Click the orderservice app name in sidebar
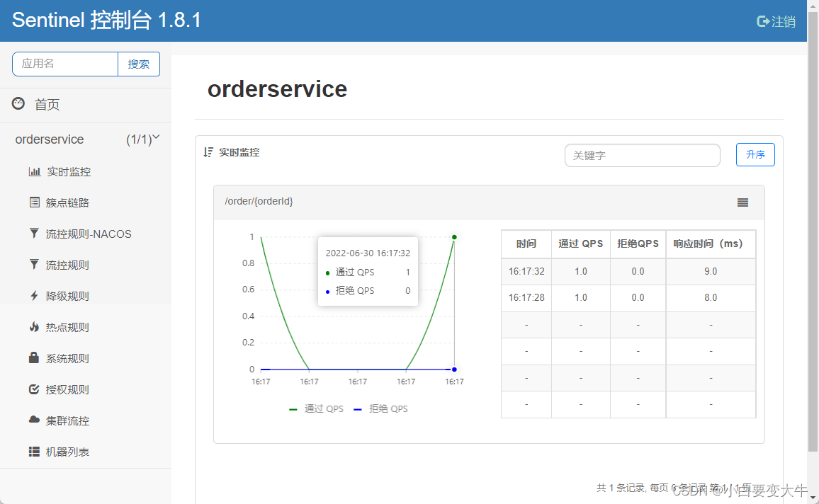Screen dimensions: 819x504 (x=50, y=139)
